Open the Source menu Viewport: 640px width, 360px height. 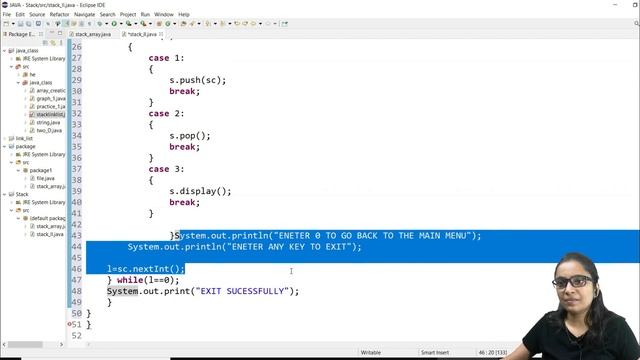click(x=37, y=14)
